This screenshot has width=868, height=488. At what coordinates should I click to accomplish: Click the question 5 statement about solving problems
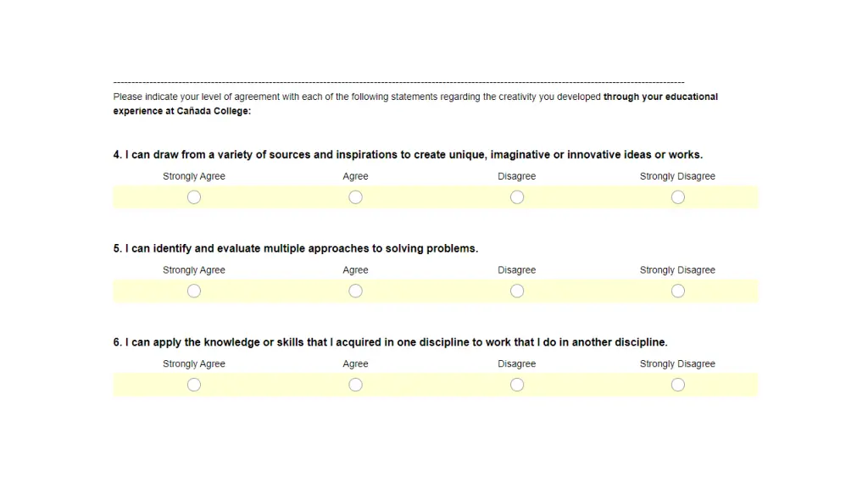coord(296,248)
